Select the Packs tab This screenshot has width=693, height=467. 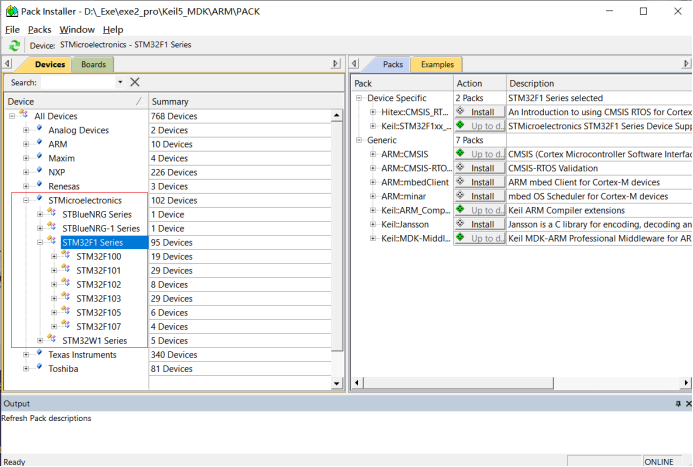(392, 65)
